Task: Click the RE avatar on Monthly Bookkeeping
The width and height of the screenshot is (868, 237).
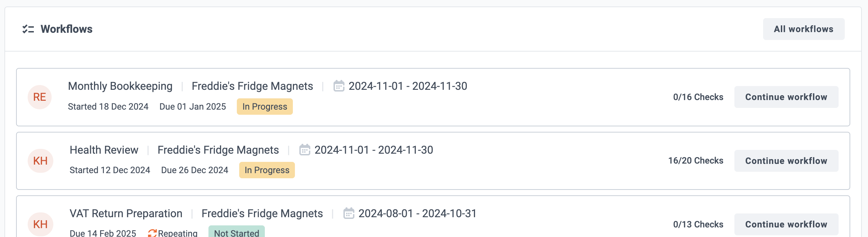Action: pyautogui.click(x=40, y=97)
